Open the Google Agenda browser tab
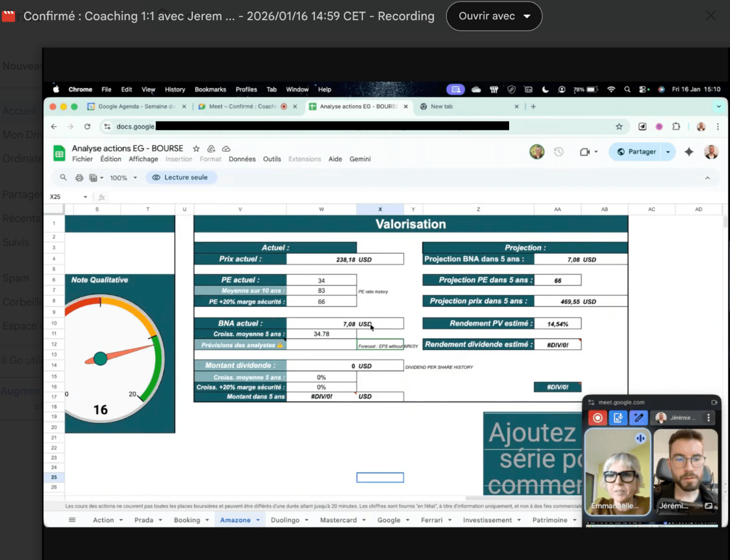This screenshot has height=560, width=730. pyautogui.click(x=136, y=106)
